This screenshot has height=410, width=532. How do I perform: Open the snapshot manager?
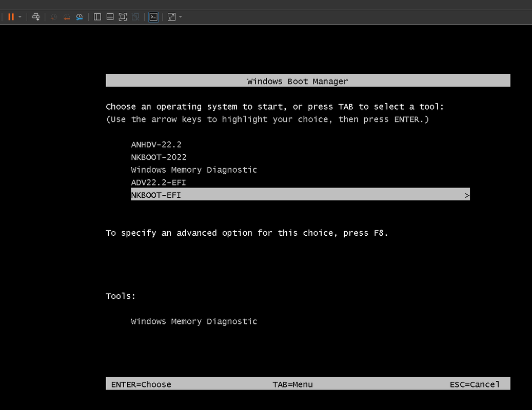(x=80, y=17)
